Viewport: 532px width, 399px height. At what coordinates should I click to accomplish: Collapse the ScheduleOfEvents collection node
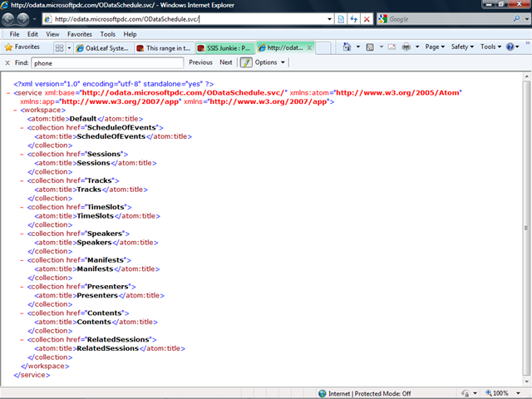click(22, 128)
